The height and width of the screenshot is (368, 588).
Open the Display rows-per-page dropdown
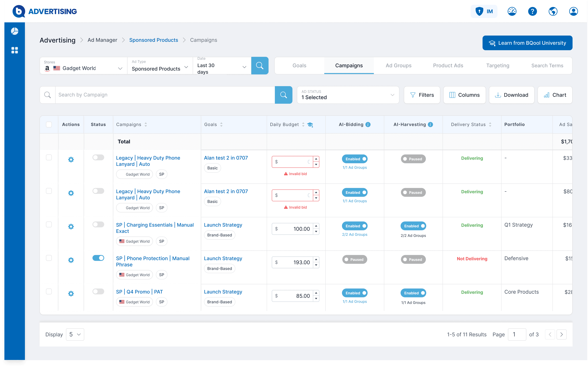pyautogui.click(x=75, y=334)
